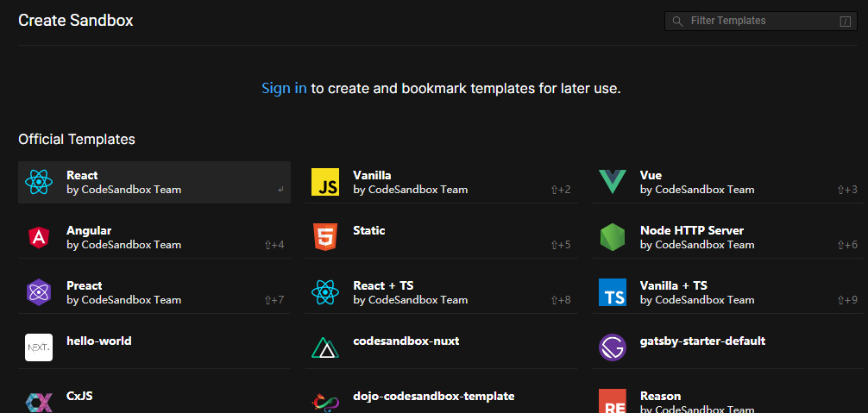This screenshot has height=413, width=868.
Task: Click the yellow JS Vanilla icon
Action: point(325,182)
